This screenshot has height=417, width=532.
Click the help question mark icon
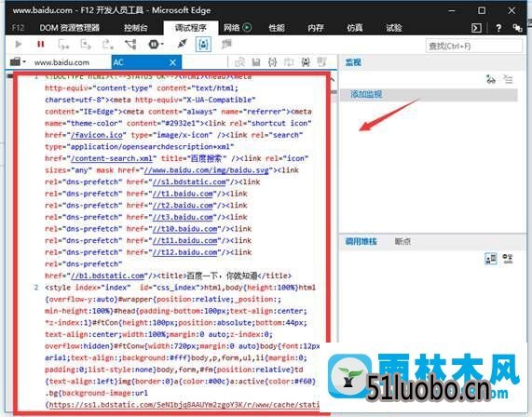(x=498, y=28)
